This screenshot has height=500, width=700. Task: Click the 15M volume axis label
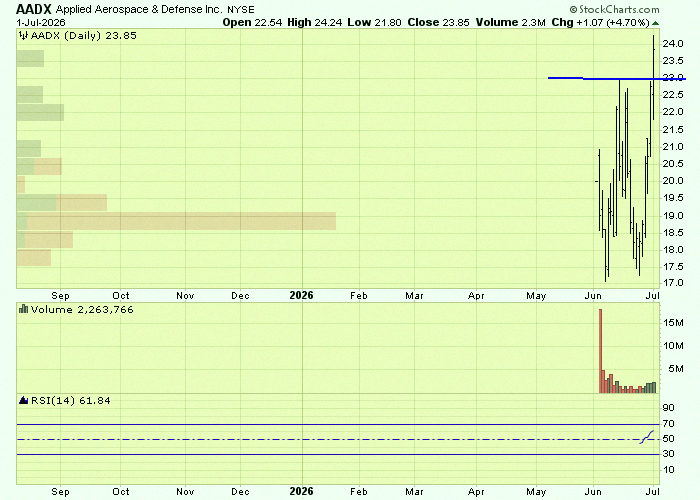pyautogui.click(x=673, y=323)
